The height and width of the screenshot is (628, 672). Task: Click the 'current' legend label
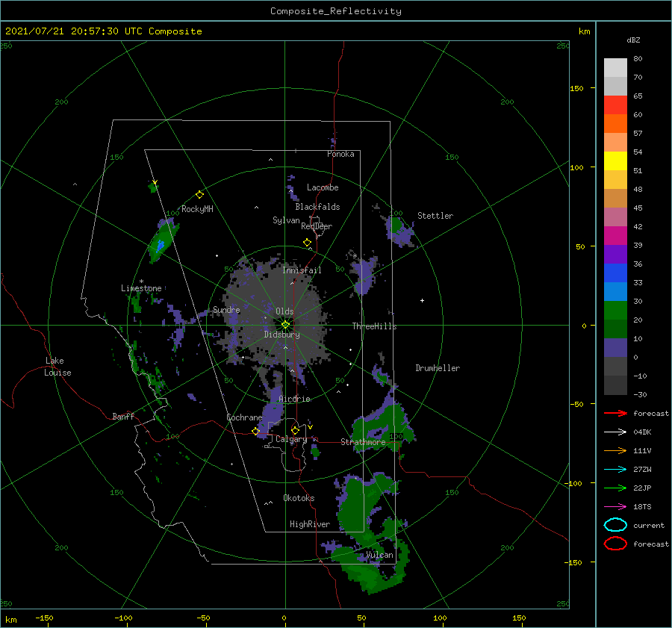tap(648, 525)
